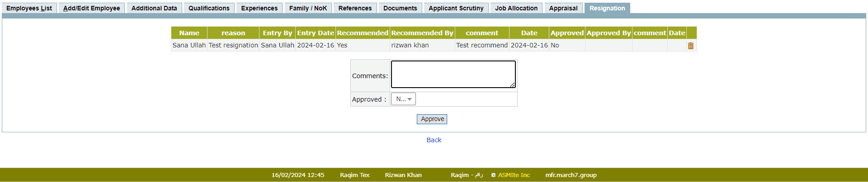Open the Appraisal tab
868x182 pixels.
coord(563,8)
